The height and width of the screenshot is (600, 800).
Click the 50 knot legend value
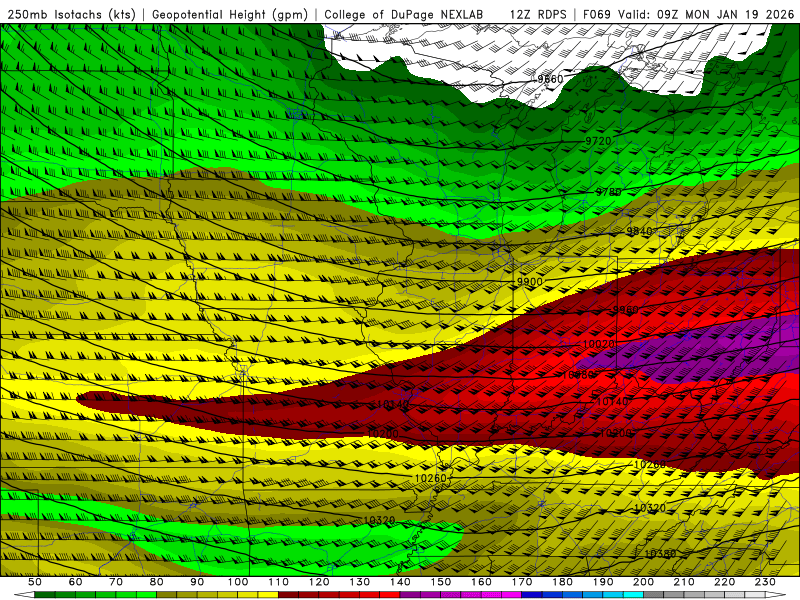(x=35, y=582)
